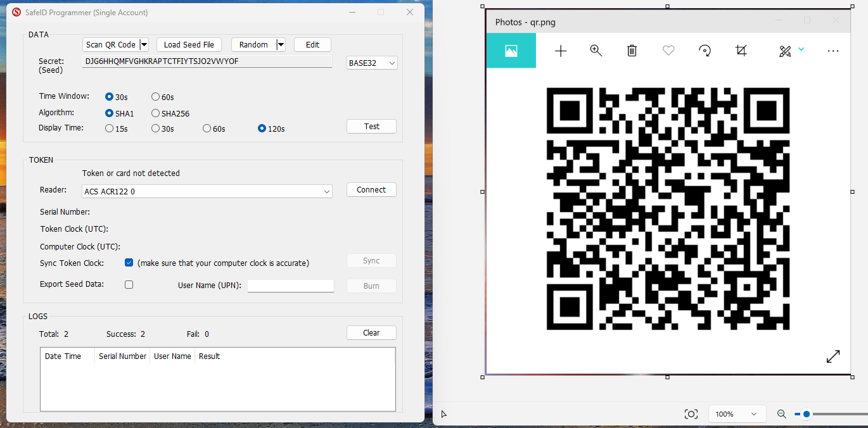This screenshot has width=868, height=428.
Task: Rotate the image with the rotate icon
Action: pyautogui.click(x=705, y=51)
